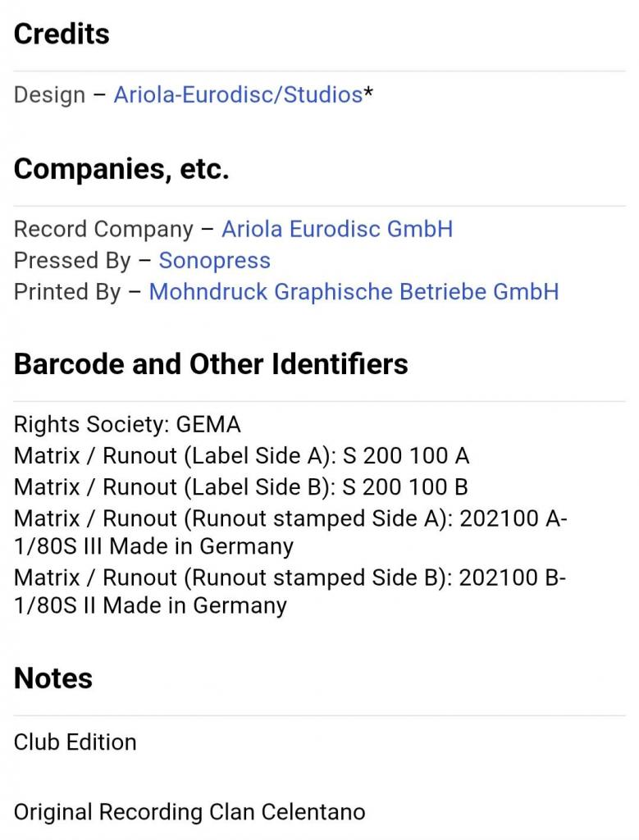Select the Label Side A matrix entry

[241, 456]
